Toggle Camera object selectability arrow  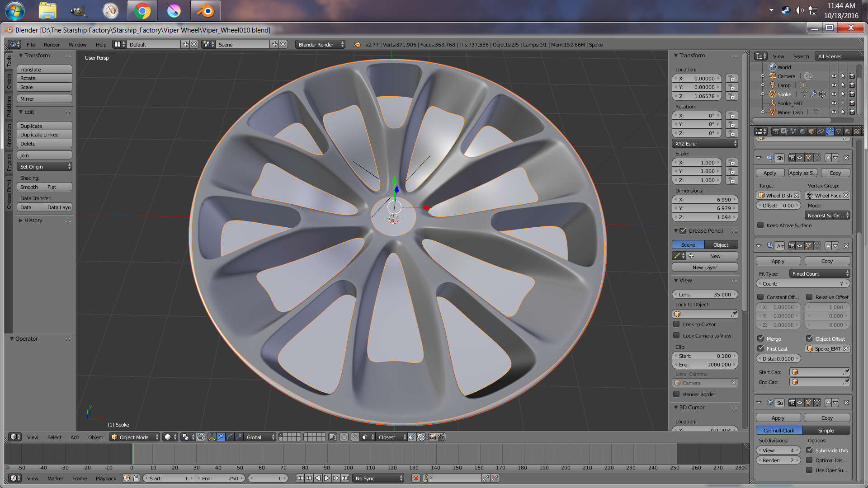pyautogui.click(x=843, y=76)
